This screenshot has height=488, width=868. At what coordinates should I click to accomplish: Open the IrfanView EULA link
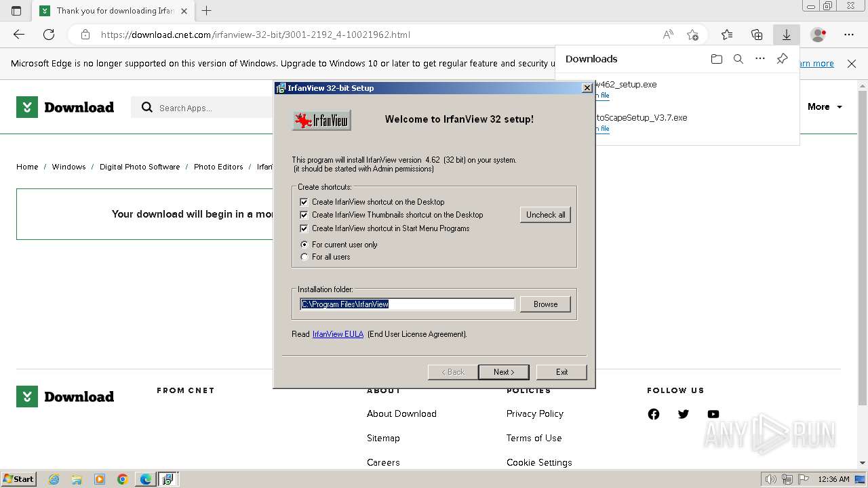point(338,334)
